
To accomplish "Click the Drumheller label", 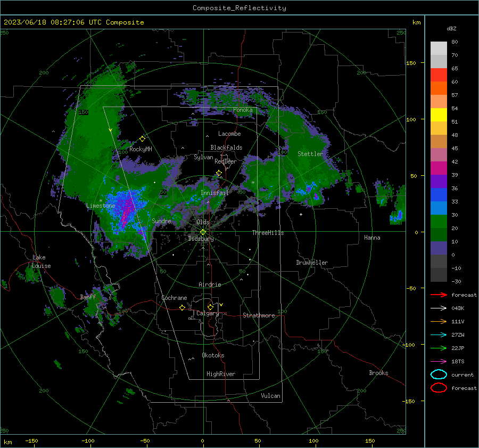I will pyautogui.click(x=312, y=263).
